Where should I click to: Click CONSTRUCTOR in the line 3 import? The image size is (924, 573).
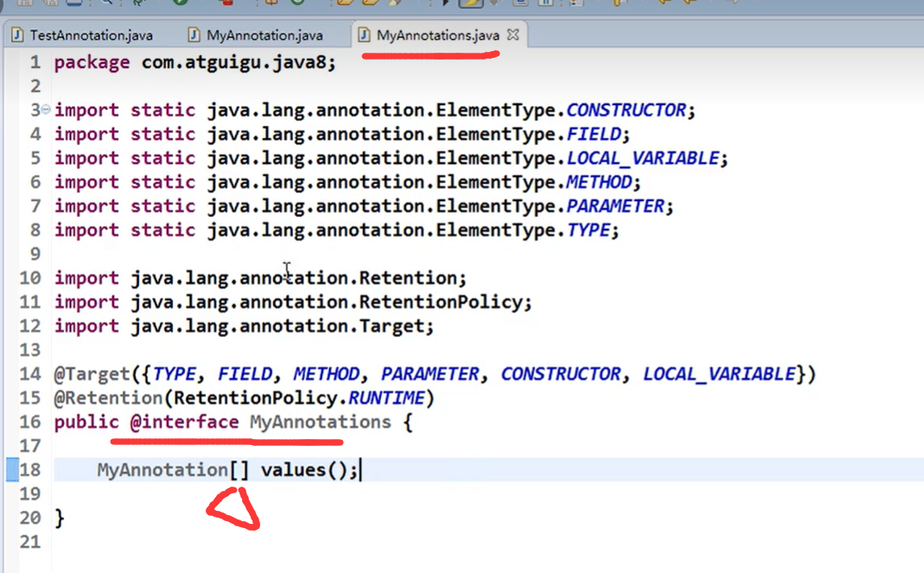(x=626, y=111)
